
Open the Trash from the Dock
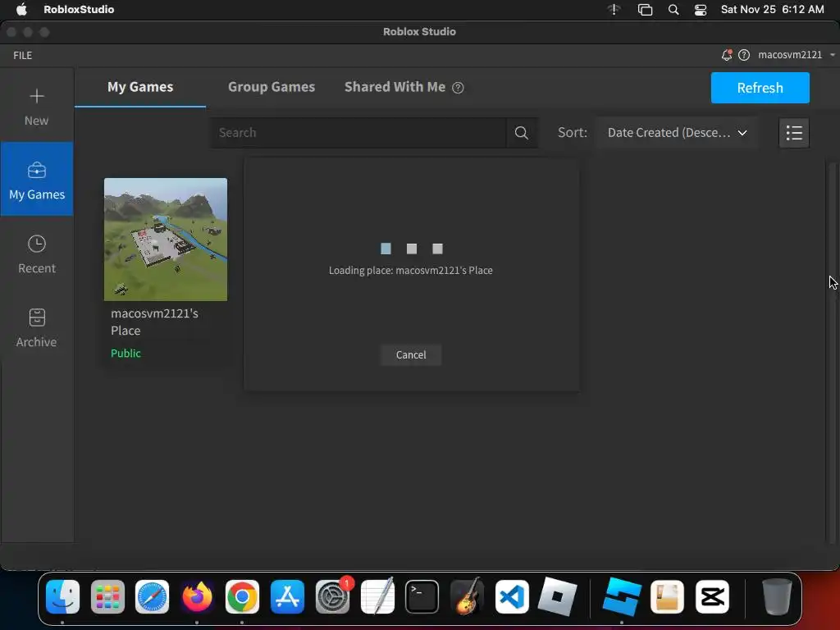pyautogui.click(x=776, y=596)
